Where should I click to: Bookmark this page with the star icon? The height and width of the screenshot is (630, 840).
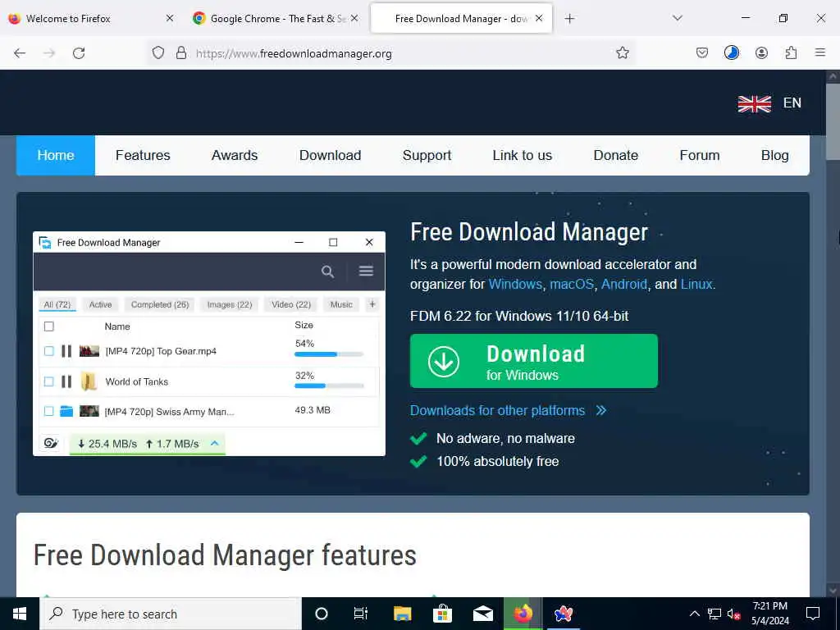click(x=622, y=52)
